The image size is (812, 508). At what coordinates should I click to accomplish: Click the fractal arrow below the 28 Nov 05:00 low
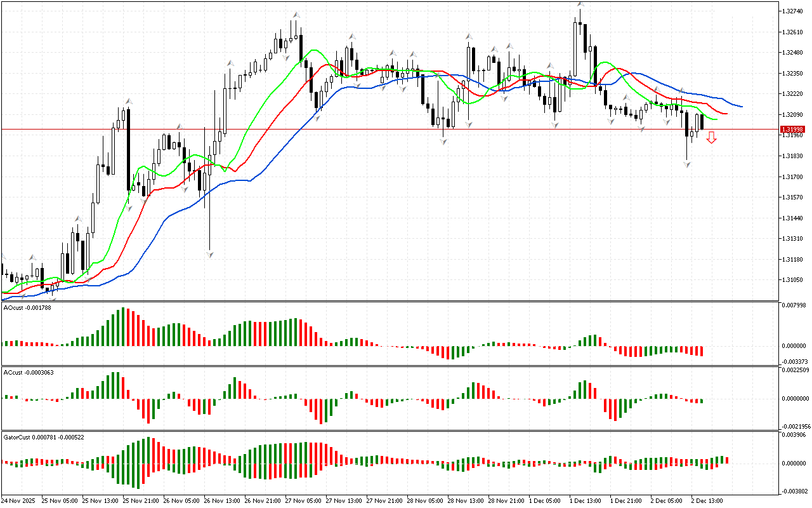[x=443, y=142]
